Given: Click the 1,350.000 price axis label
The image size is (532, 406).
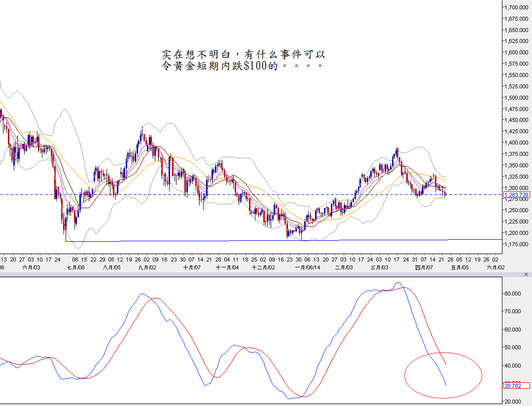Looking at the screenshot, I should (516, 165).
